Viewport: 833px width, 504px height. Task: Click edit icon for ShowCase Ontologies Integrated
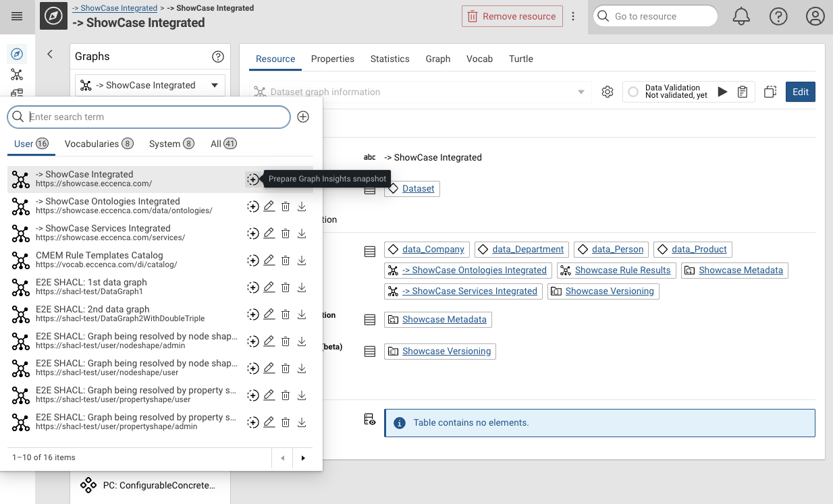coord(269,206)
